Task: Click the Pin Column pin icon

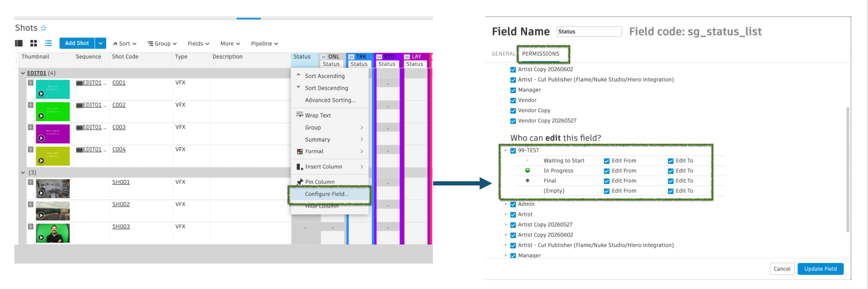Action: 300,182
